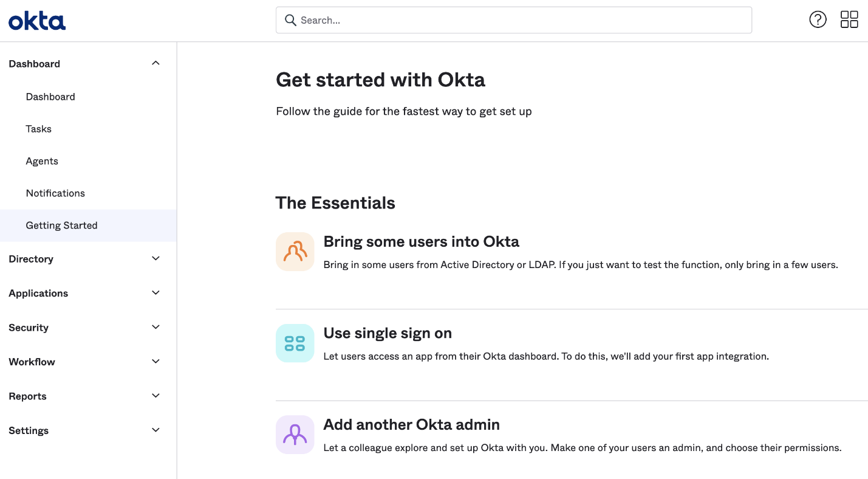Screen dimensions: 868x479
Task: Click the purple admin user icon
Action: point(295,434)
